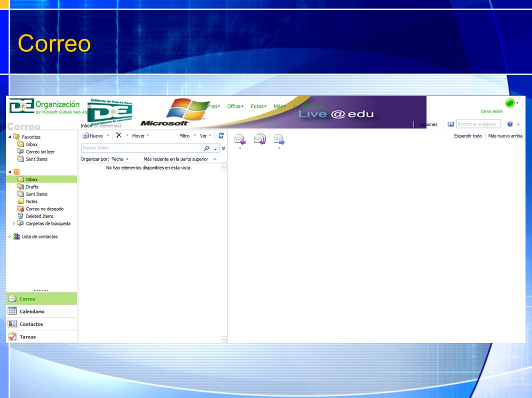Open the search scope dropdown arrow

(x=215, y=148)
